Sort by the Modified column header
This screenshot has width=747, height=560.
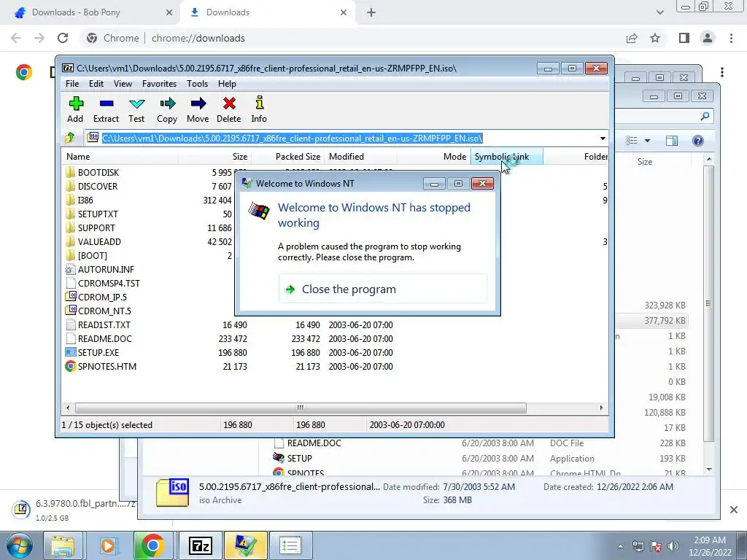click(x=360, y=157)
